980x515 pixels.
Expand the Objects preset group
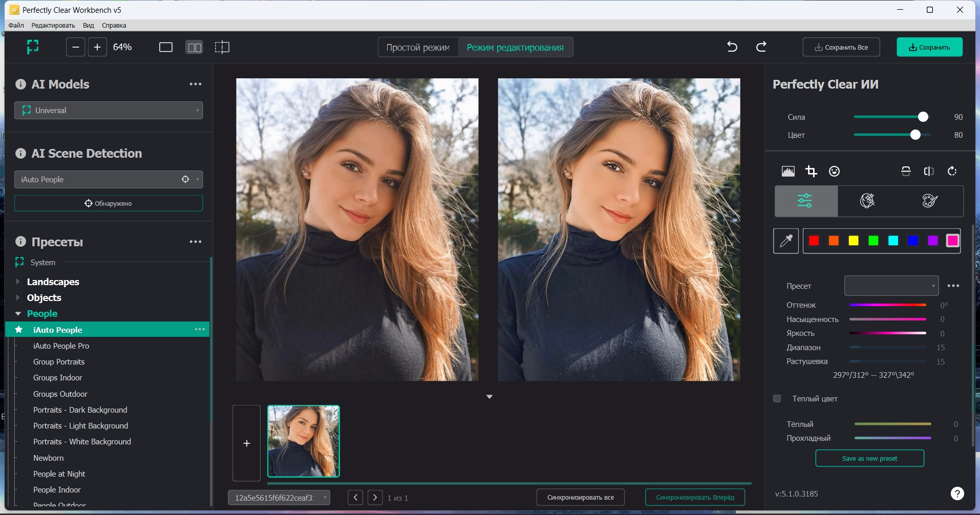pyautogui.click(x=18, y=297)
